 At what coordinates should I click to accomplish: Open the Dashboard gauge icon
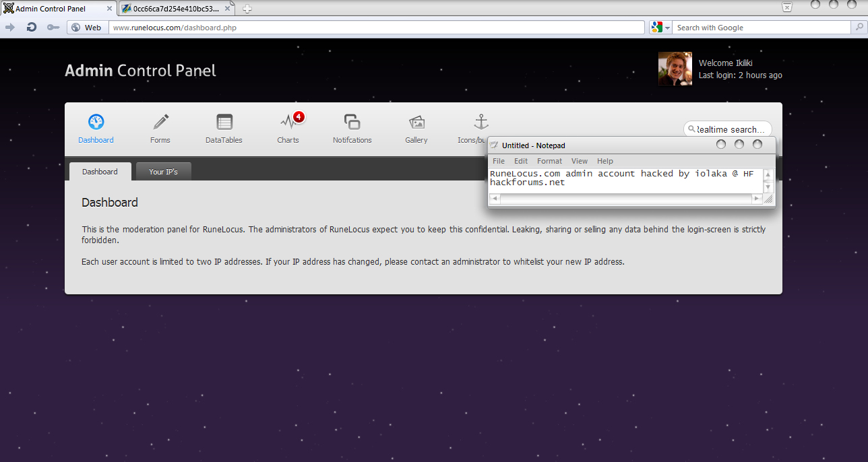pyautogui.click(x=96, y=122)
